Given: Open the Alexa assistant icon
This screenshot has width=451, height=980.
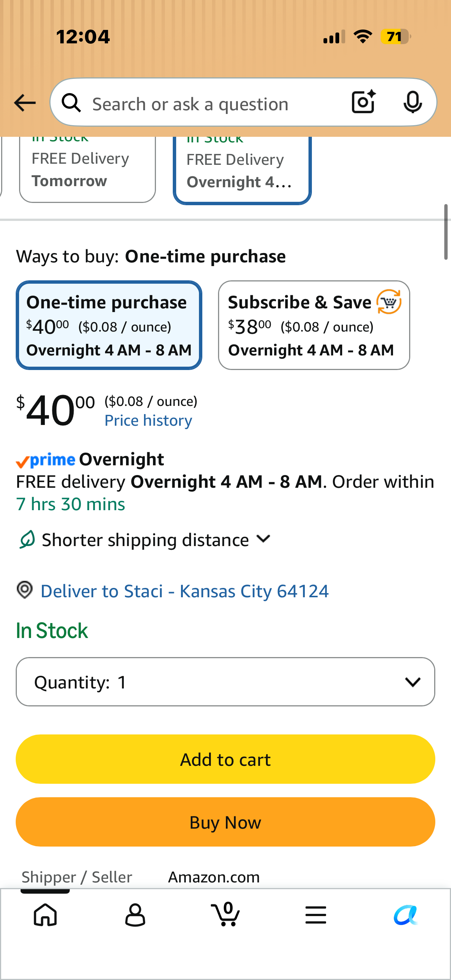Looking at the screenshot, I should [406, 915].
